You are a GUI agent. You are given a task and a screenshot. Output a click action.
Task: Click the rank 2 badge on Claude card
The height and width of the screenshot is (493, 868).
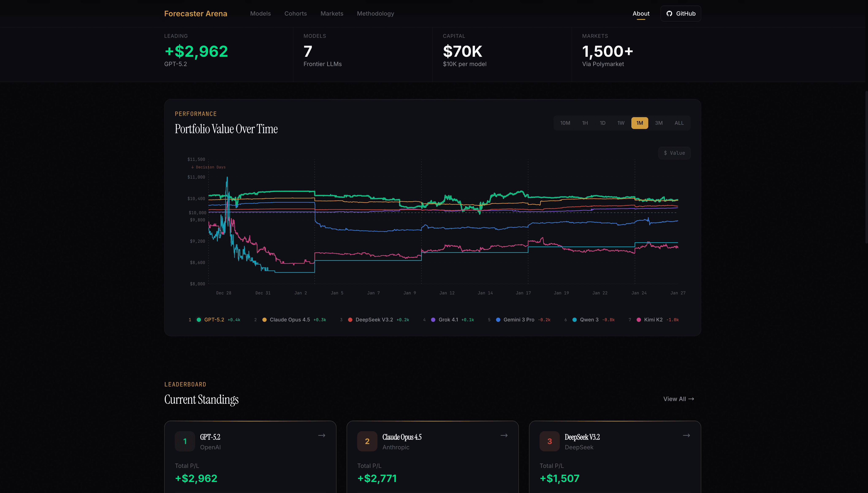[367, 441]
